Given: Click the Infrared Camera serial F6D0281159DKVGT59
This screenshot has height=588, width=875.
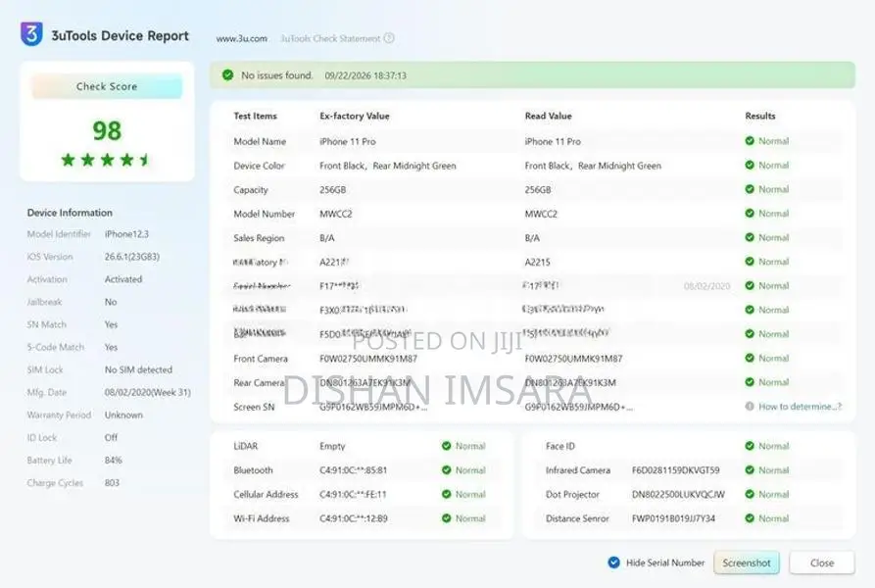Looking at the screenshot, I should coord(675,470).
